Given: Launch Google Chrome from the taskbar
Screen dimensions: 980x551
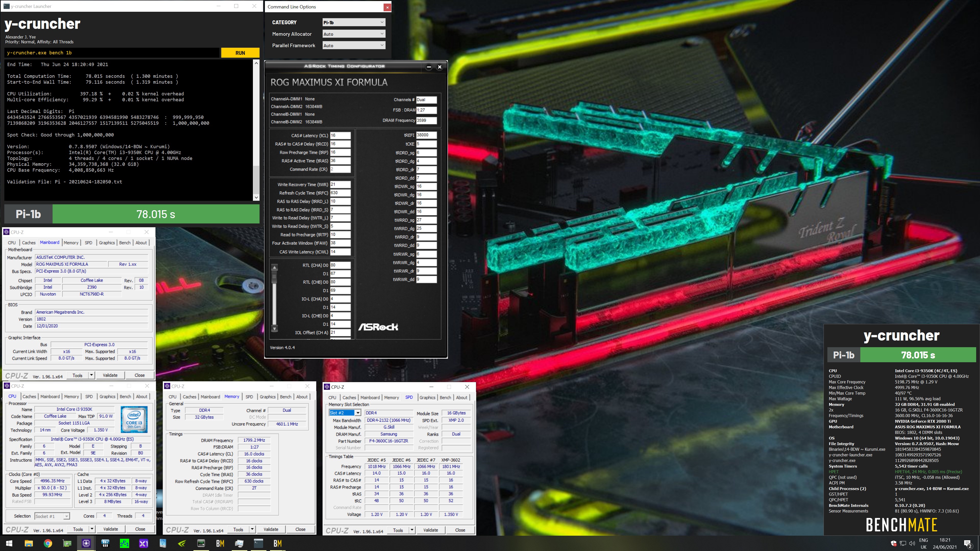Looking at the screenshot, I should pyautogui.click(x=48, y=543).
